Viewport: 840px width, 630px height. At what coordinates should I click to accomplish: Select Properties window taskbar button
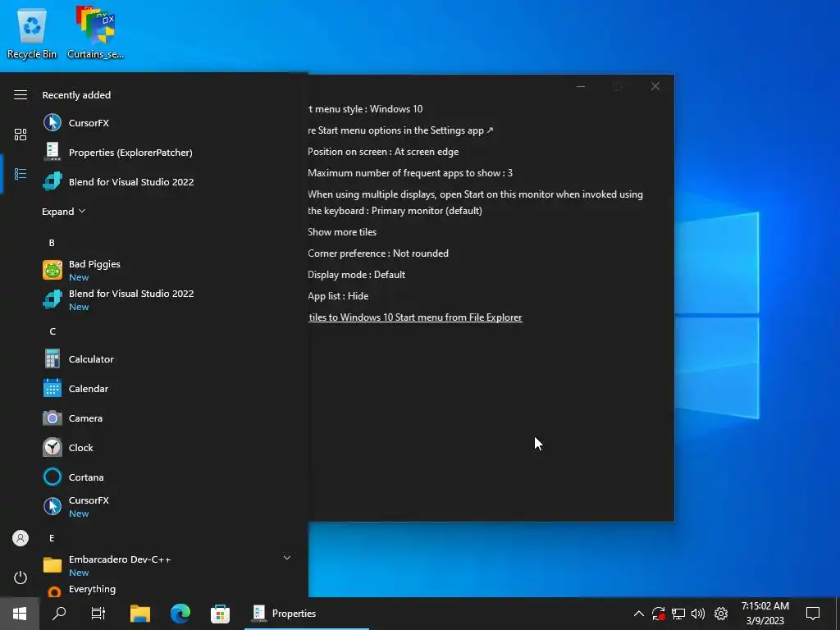point(307,614)
